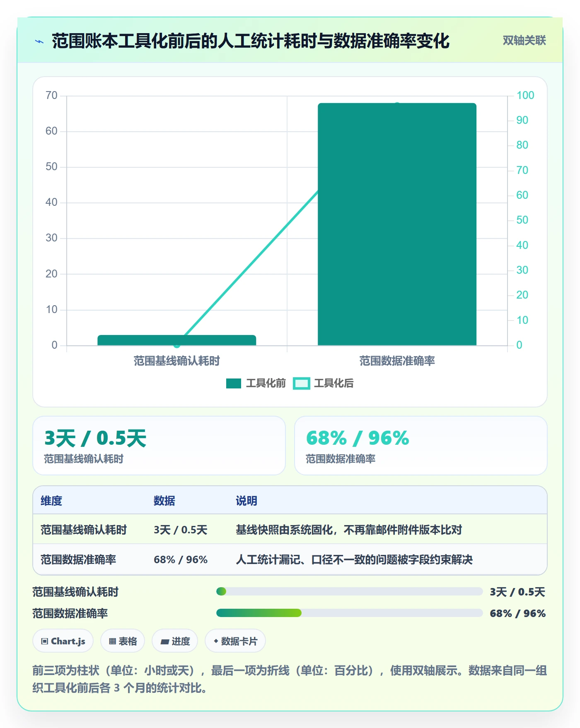Viewport: 580px width, 728px height.
Task: Click the short 范围基线确认耗时 bar in the chart
Action: tap(177, 340)
